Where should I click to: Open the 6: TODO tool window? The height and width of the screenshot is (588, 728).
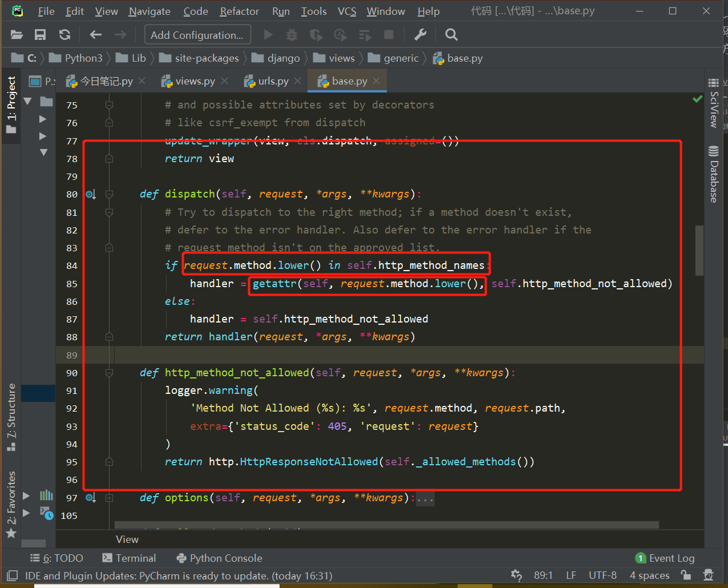(56, 558)
